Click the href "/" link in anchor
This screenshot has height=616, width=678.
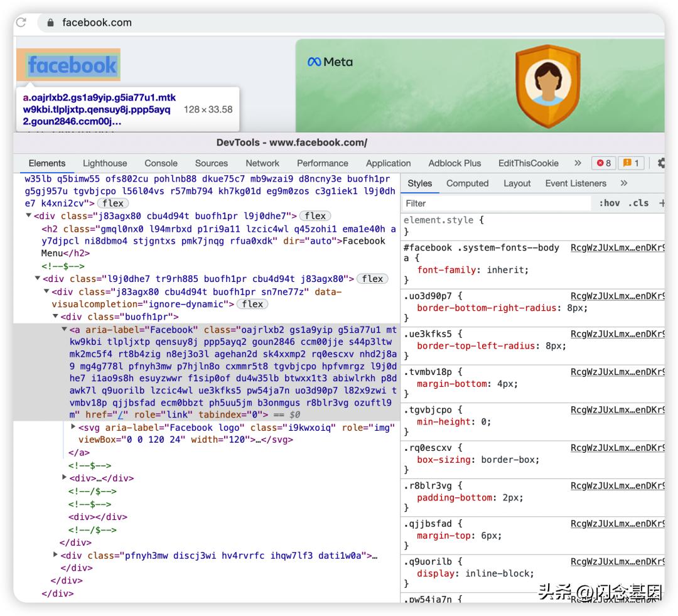[124, 415]
